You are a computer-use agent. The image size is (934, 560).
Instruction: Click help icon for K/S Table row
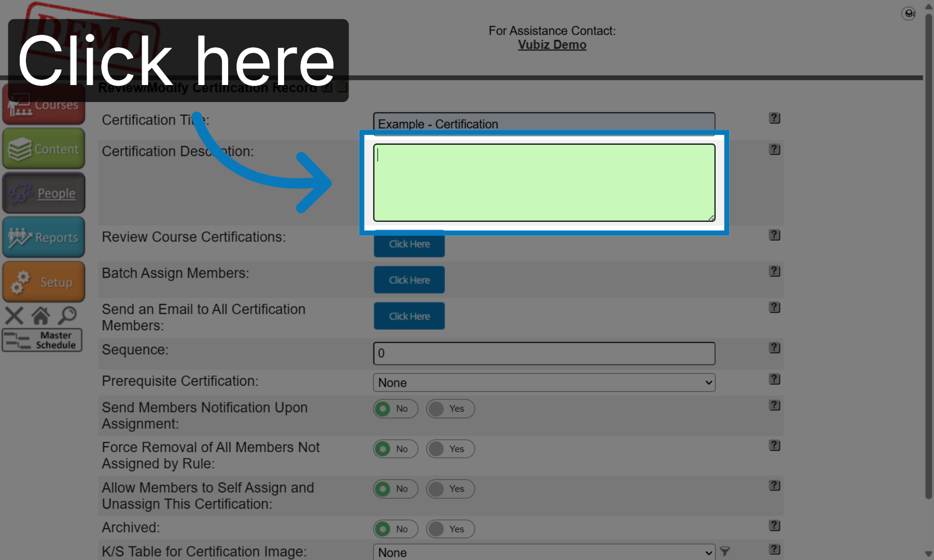774,550
